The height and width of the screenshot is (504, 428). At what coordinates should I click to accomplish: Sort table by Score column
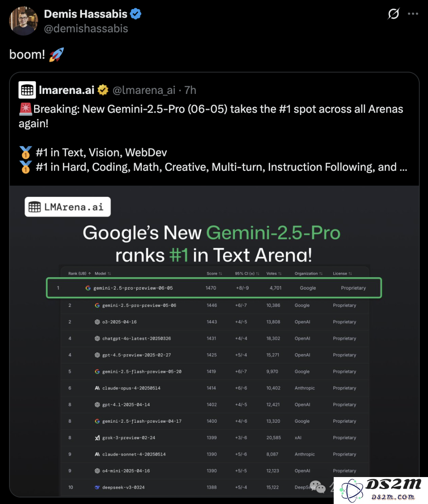(214, 273)
